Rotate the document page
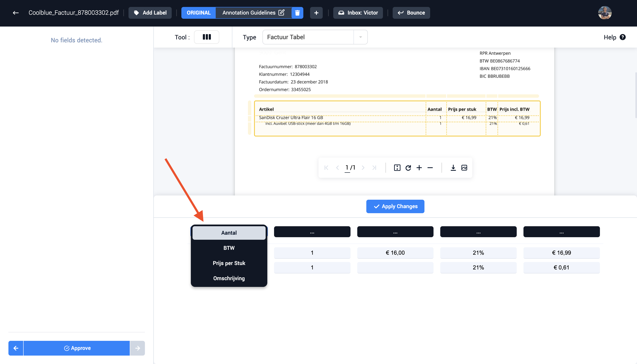637x364 pixels. [x=408, y=168]
